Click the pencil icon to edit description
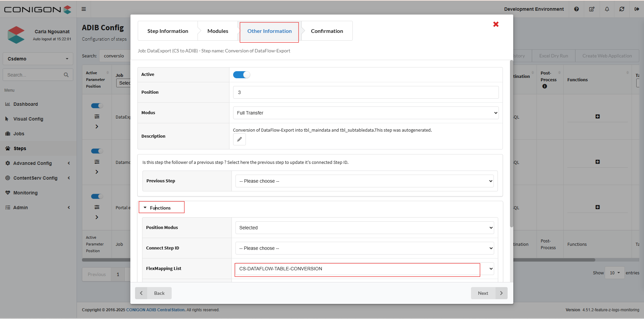644x319 pixels. click(x=239, y=139)
